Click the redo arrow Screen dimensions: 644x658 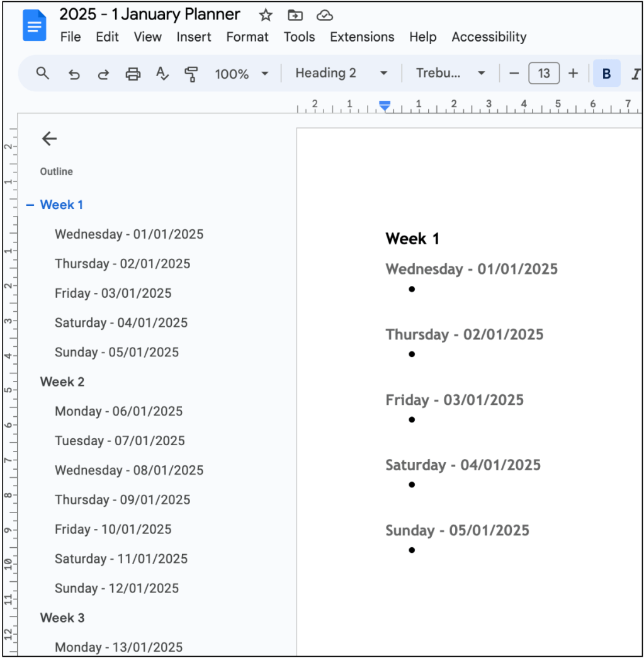[x=103, y=74]
